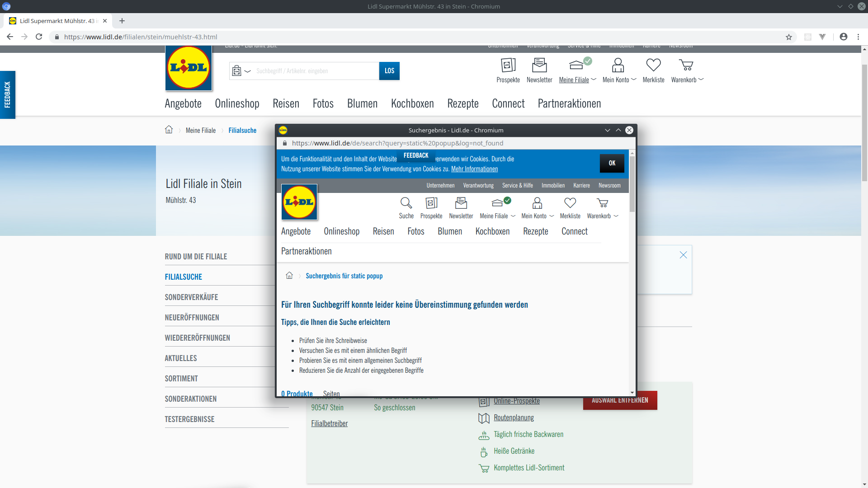The image size is (868, 488).
Task: Select SONDERVERKÄUFE in the left sidebar
Action: [191, 297]
